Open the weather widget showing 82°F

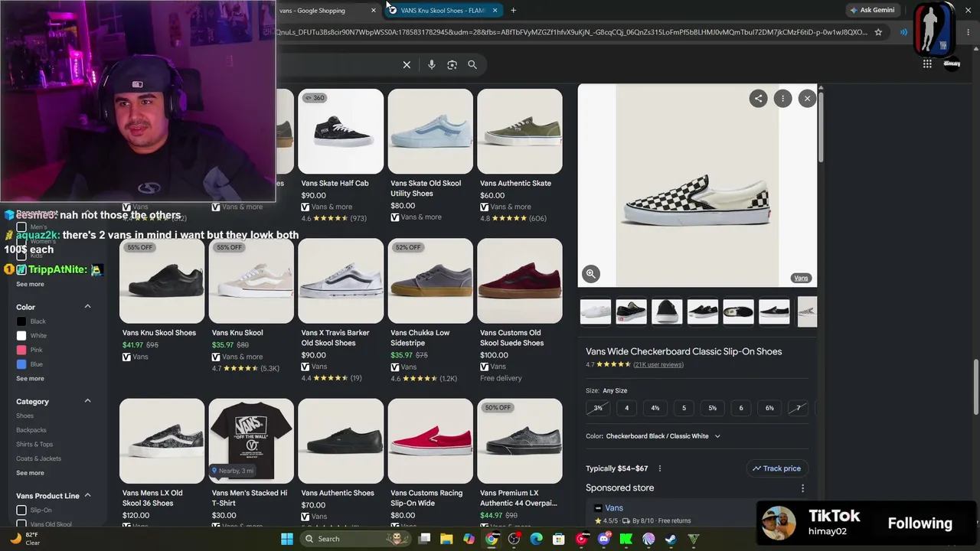point(25,539)
